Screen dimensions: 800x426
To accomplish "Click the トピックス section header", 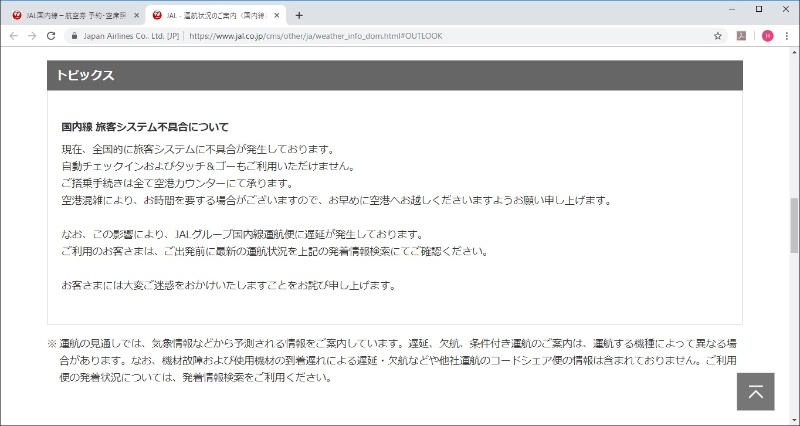I will pos(395,76).
